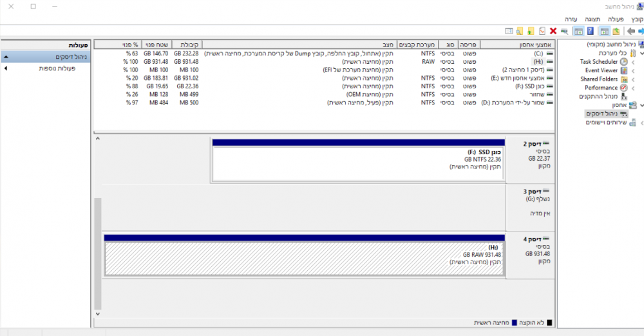This screenshot has width=644, height=336.
Task: Expand the Event Viewer tree node
Action: pos(633,71)
